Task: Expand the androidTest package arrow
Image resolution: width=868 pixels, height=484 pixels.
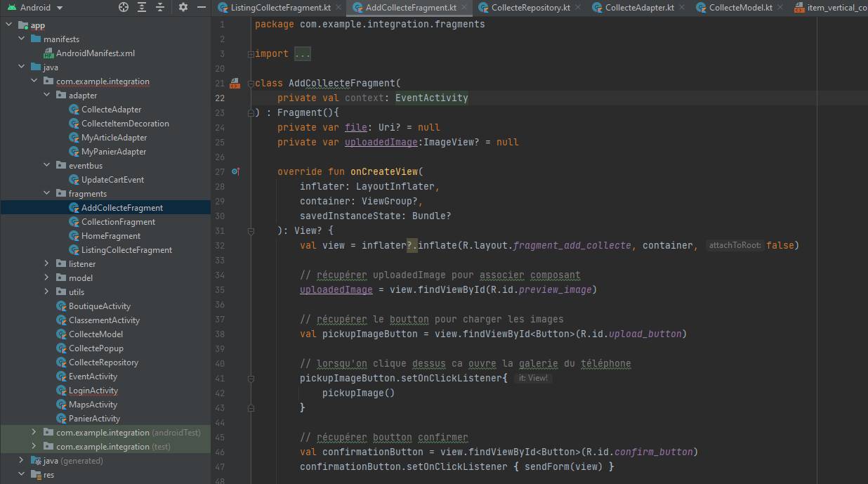Action: click(x=34, y=433)
